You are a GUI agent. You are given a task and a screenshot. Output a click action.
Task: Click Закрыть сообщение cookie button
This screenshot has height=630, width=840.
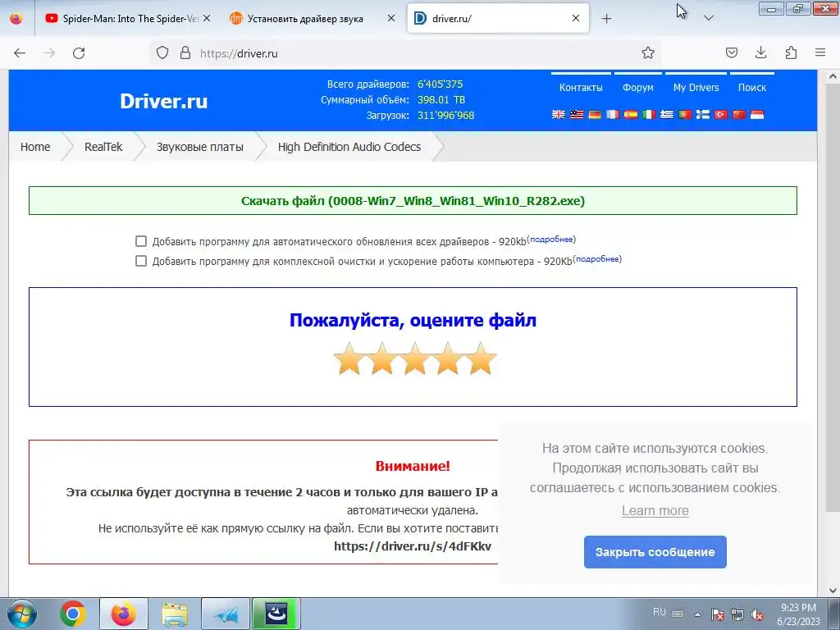pyautogui.click(x=655, y=552)
